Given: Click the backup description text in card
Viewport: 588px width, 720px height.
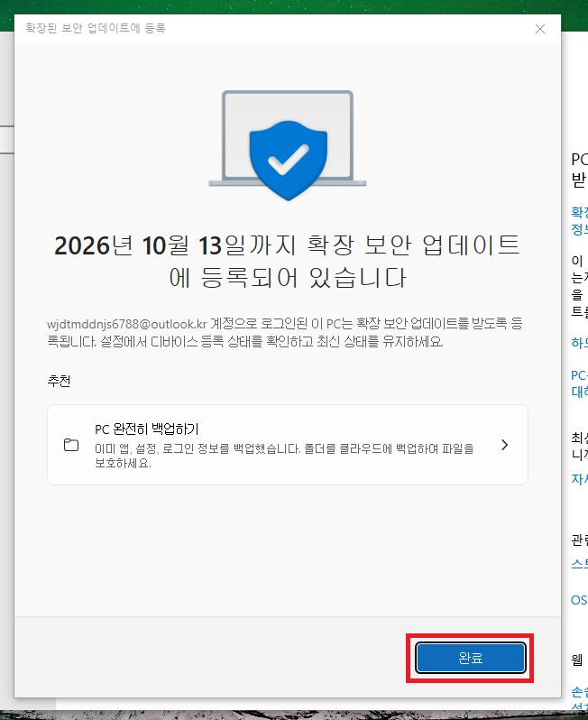Looking at the screenshot, I should (284, 456).
